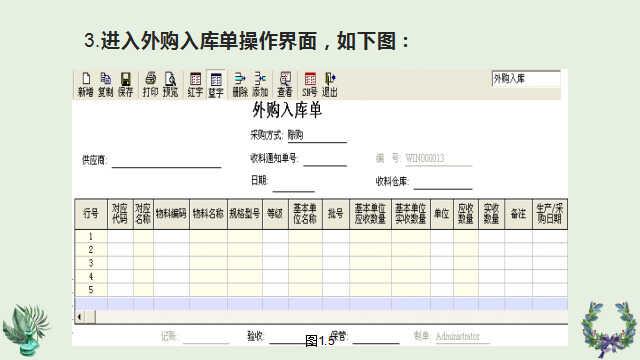Click the 应收数量 column header

(x=466, y=214)
